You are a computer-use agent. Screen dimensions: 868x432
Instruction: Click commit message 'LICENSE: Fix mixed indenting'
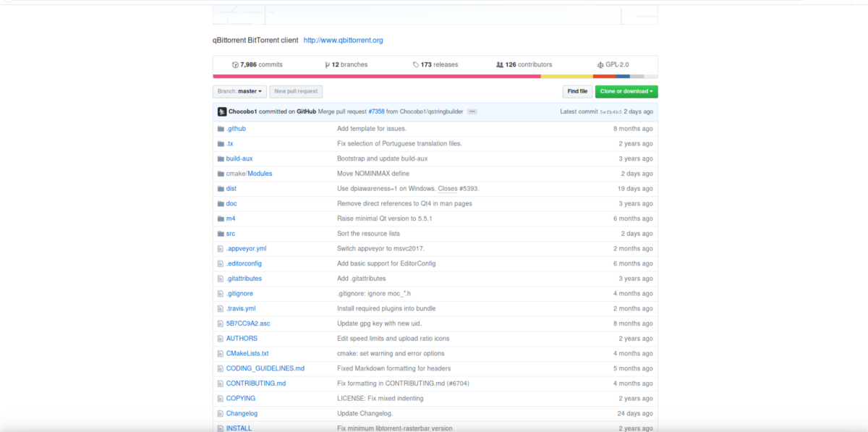(381, 398)
